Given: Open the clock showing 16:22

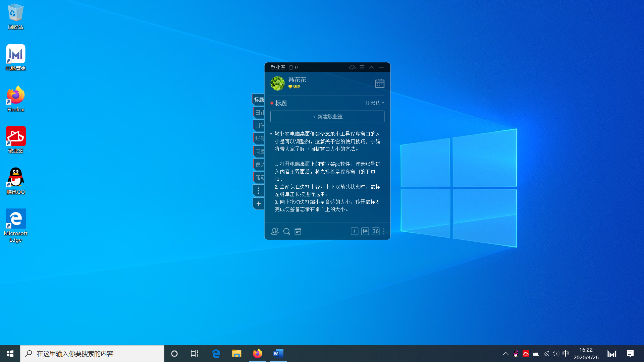Looking at the screenshot, I should (586, 354).
